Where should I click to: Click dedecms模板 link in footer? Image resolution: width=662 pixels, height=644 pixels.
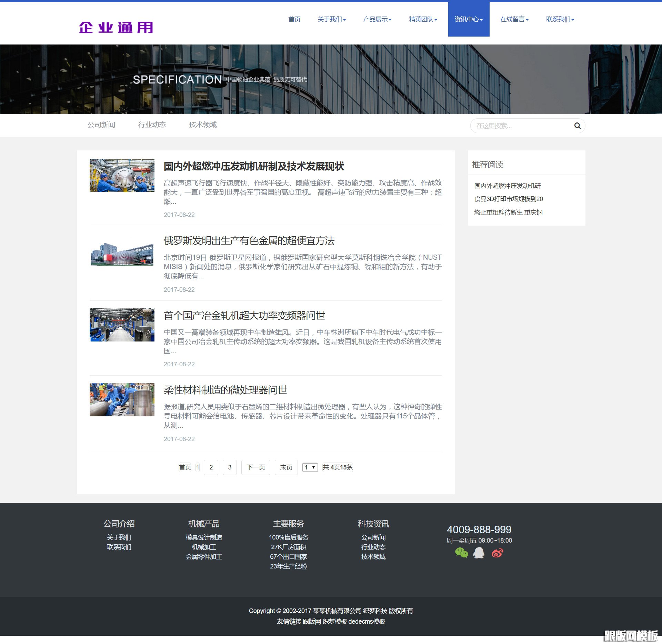coord(367,622)
